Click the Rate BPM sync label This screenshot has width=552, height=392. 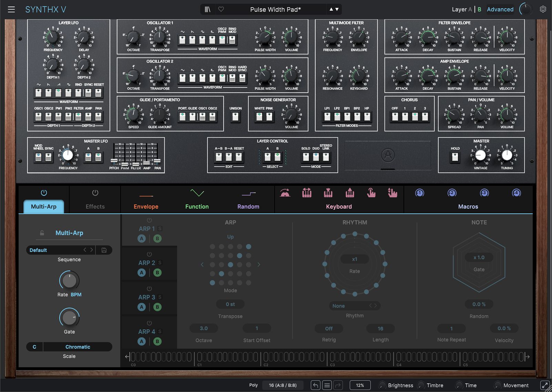point(76,295)
